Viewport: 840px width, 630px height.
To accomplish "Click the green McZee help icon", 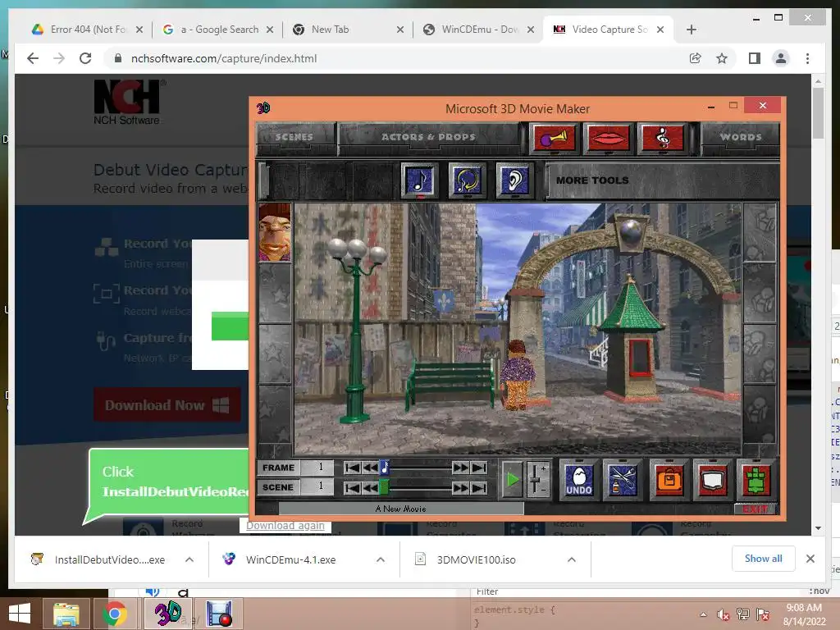I will pyautogui.click(x=756, y=479).
